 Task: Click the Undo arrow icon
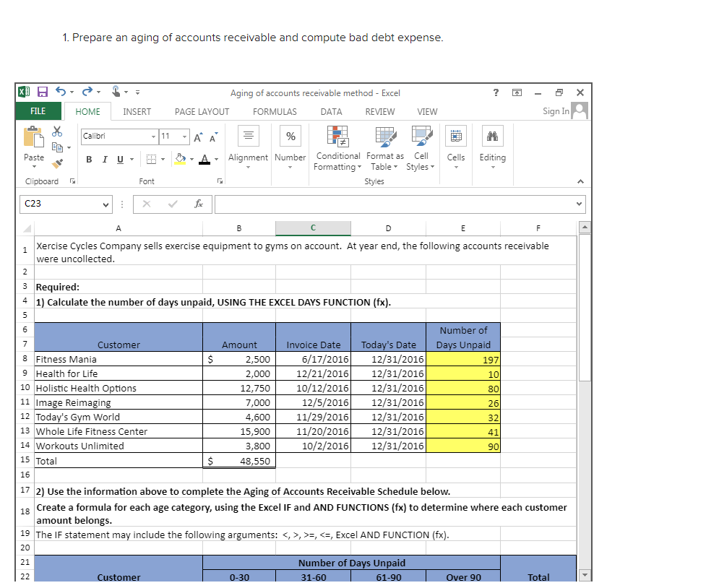61,92
